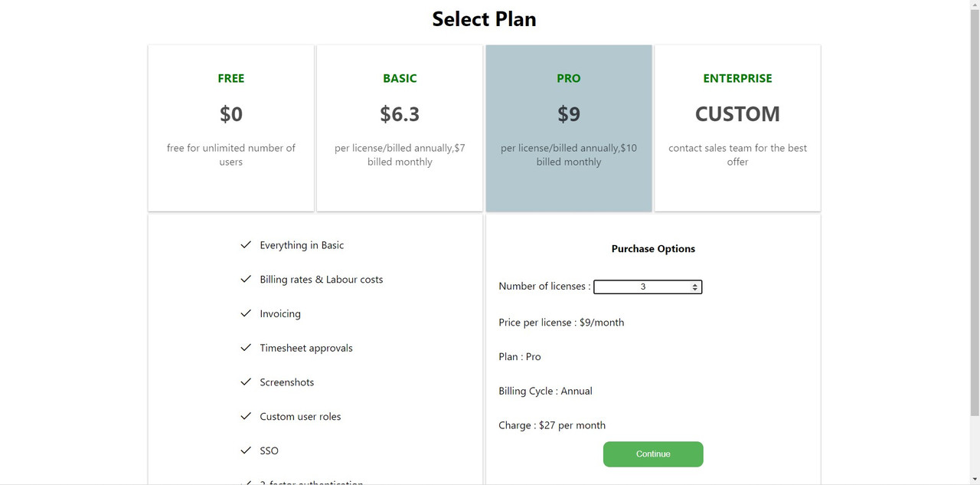Click checkmark beside Custom user roles

tap(246, 416)
